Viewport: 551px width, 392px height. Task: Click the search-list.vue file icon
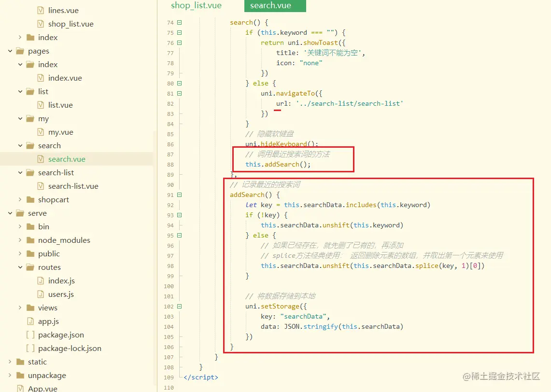tap(41, 186)
